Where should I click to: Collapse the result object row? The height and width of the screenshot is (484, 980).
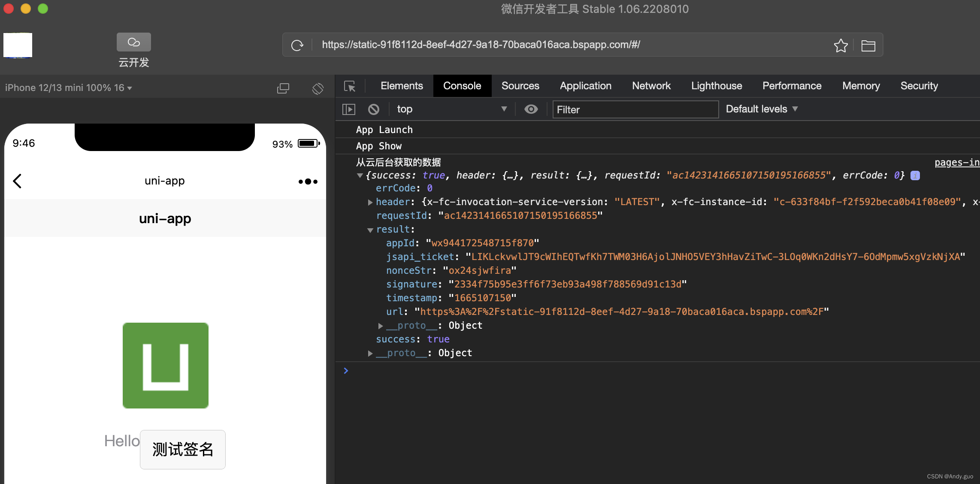[x=370, y=230]
